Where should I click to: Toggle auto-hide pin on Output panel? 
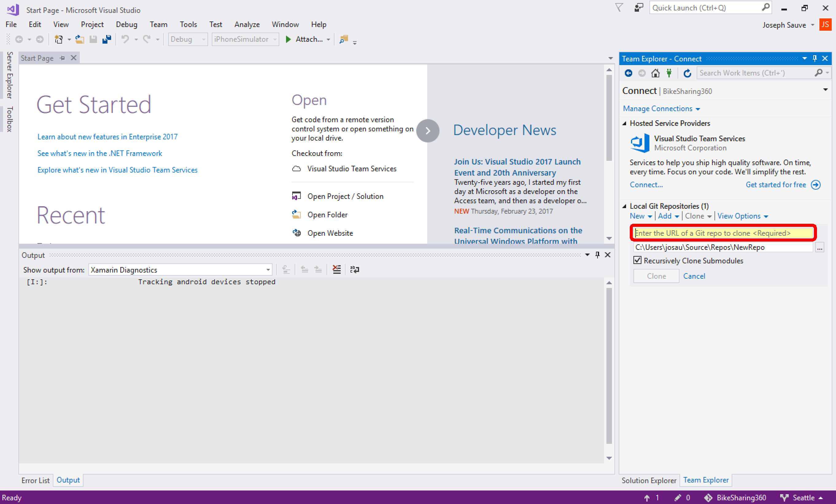click(598, 255)
